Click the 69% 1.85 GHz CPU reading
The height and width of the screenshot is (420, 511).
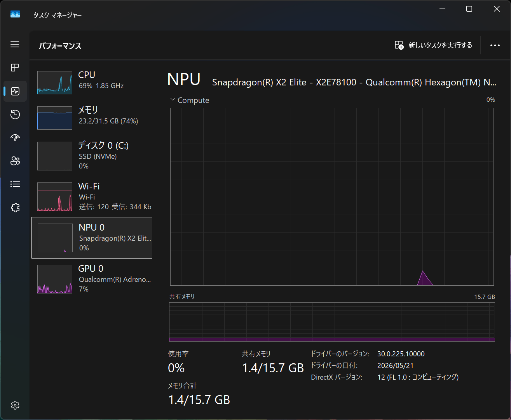[101, 86]
